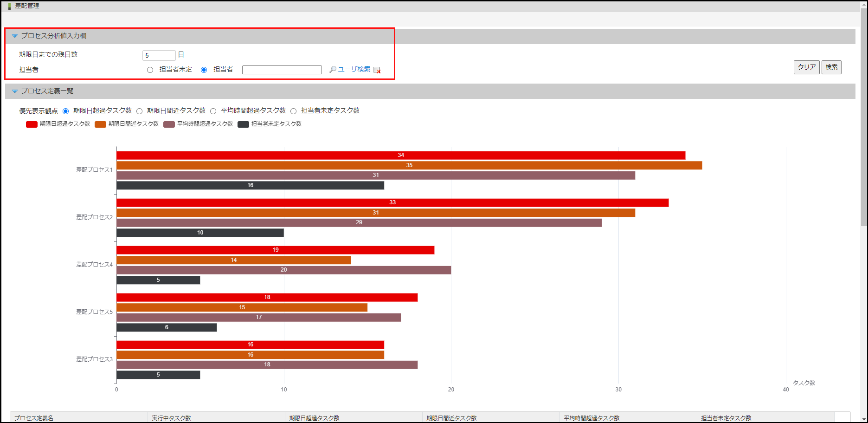
Task: Select 差配プロセス1 mauve bar with value 31
Action: click(x=376, y=175)
